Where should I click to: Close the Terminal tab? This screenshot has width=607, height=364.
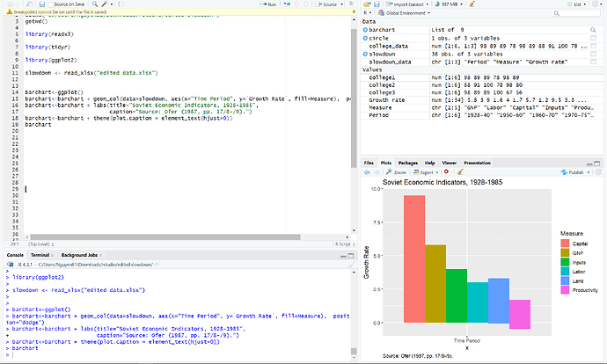pos(52,255)
